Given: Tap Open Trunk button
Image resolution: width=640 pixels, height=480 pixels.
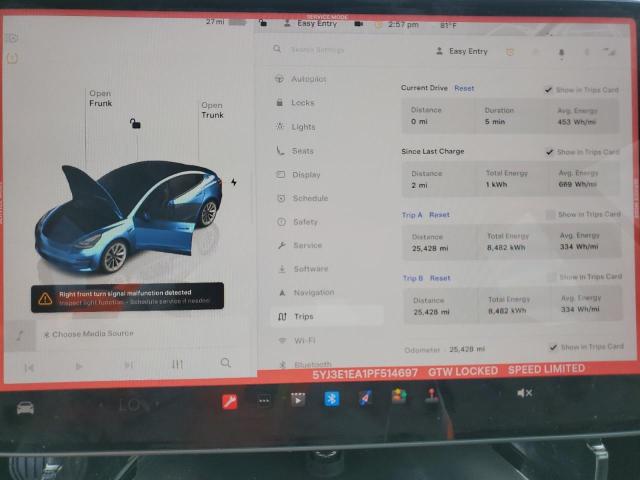Looking at the screenshot, I should 212,110.
